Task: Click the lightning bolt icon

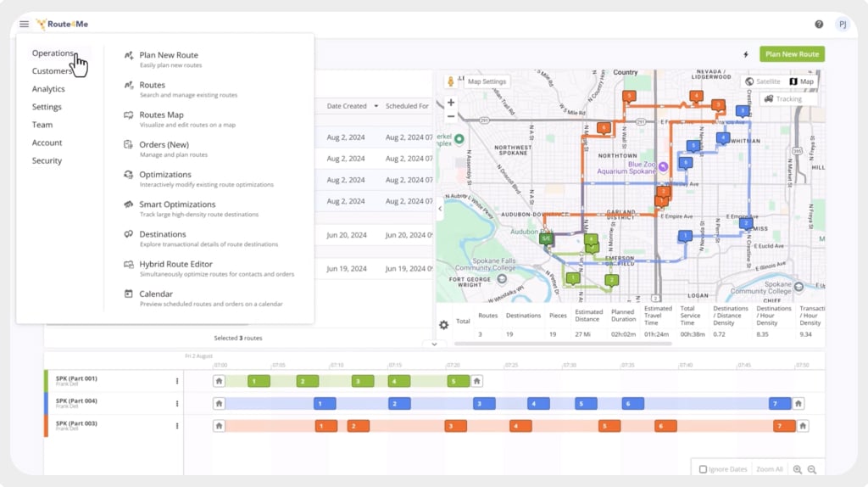Action: (x=746, y=54)
